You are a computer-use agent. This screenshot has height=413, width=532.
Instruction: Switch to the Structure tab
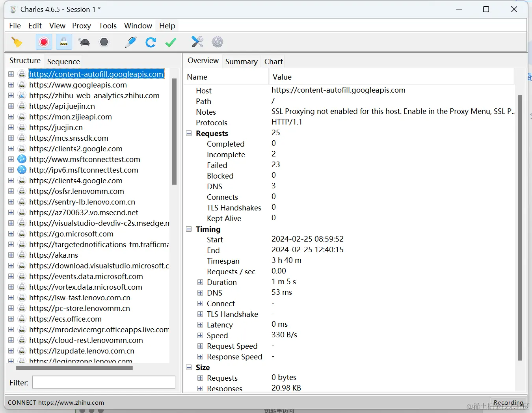[x=25, y=60]
